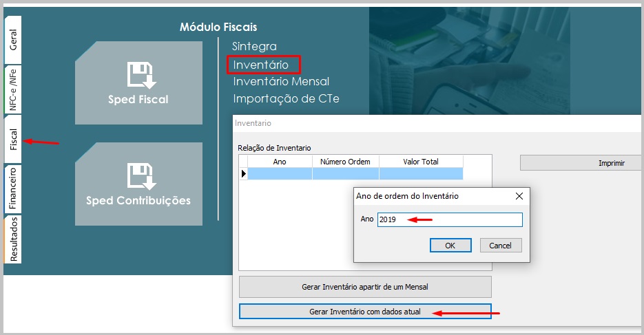Switch to the NFC-e /NFe side tab
644x335 pixels.
(12, 89)
